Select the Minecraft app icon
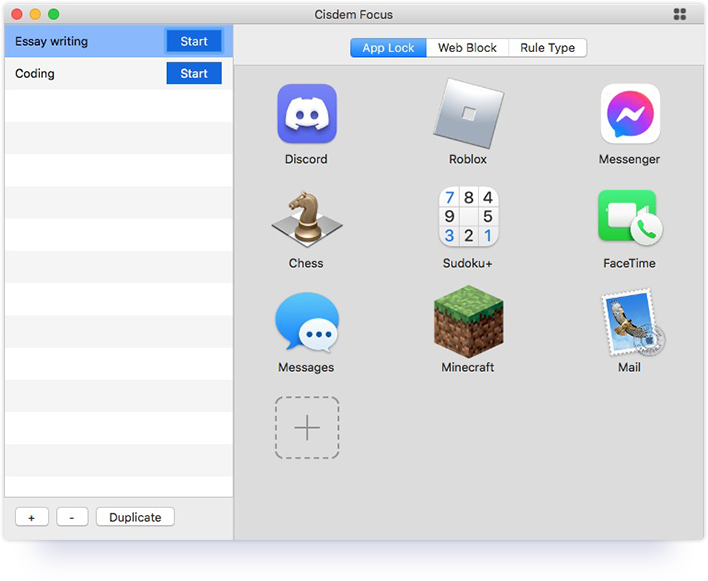The width and height of the screenshot is (708, 581). coord(468,321)
